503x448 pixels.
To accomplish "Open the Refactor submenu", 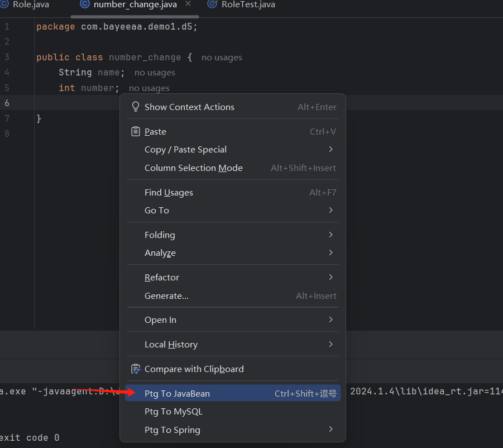I will [x=162, y=278].
